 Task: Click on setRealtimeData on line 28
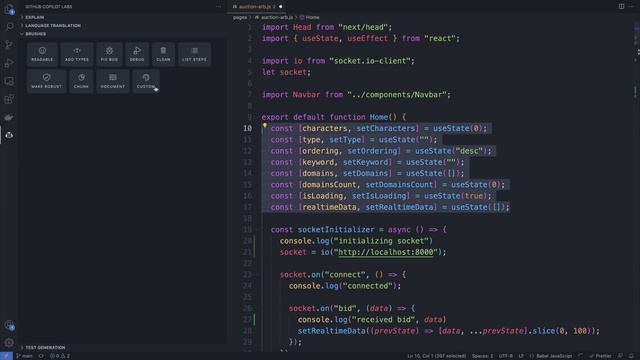coord(331,331)
